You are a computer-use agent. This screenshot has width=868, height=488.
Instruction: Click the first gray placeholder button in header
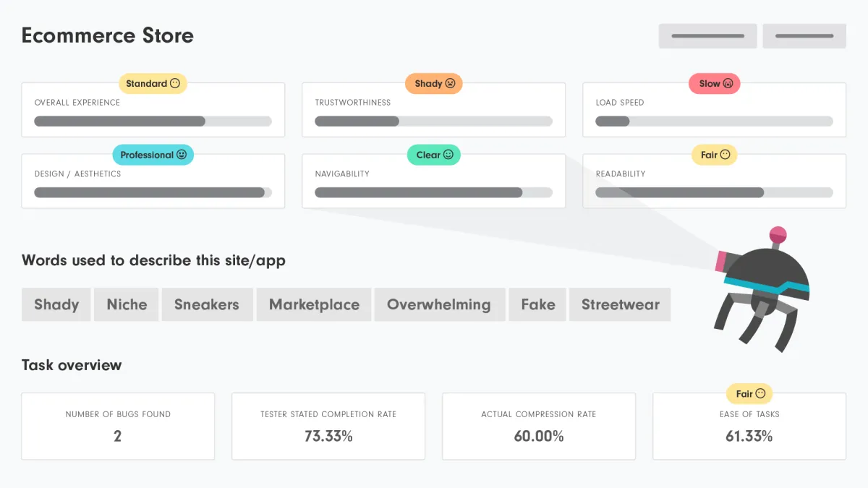[707, 36]
